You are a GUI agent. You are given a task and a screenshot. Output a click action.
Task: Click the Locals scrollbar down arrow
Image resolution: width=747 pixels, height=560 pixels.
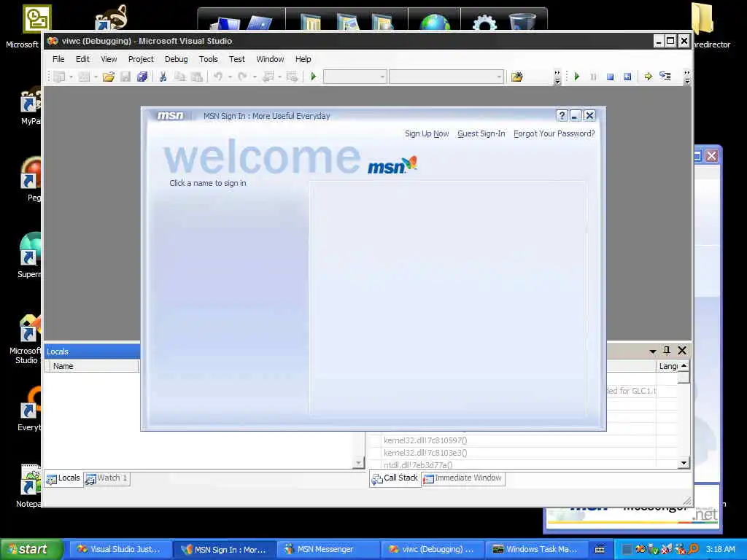pos(359,463)
